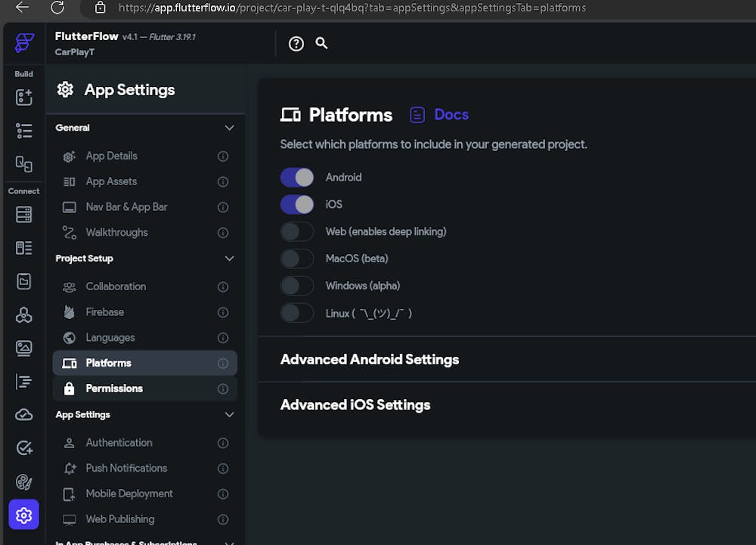Expand Advanced Android Settings section
The image size is (756, 545).
pos(370,360)
